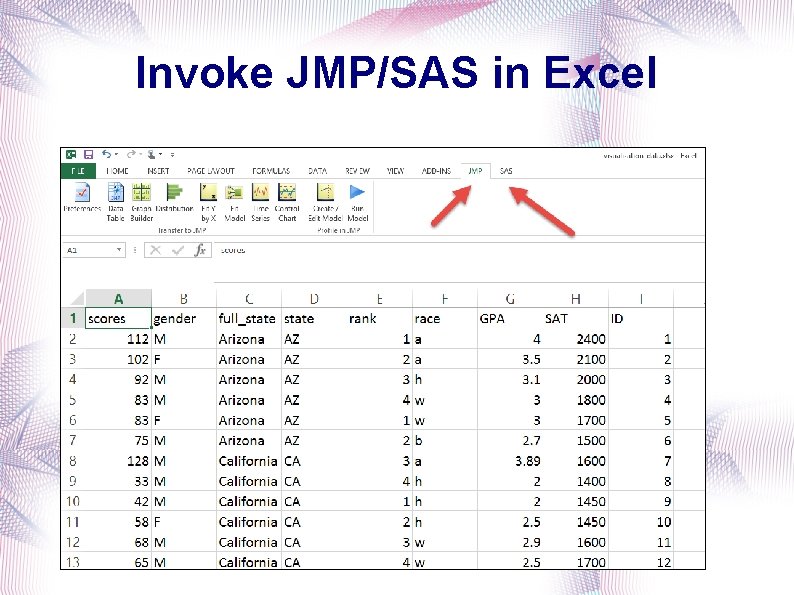Select cell A1 'scores'
Image resolution: width=794 pixels, height=595 pixels.
[x=118, y=318]
